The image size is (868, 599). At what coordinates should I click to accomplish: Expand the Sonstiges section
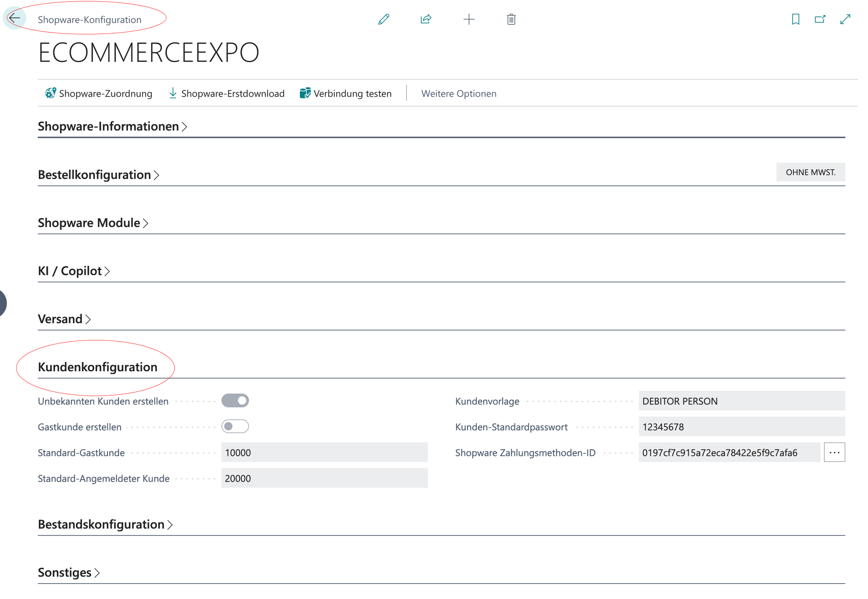(x=69, y=573)
